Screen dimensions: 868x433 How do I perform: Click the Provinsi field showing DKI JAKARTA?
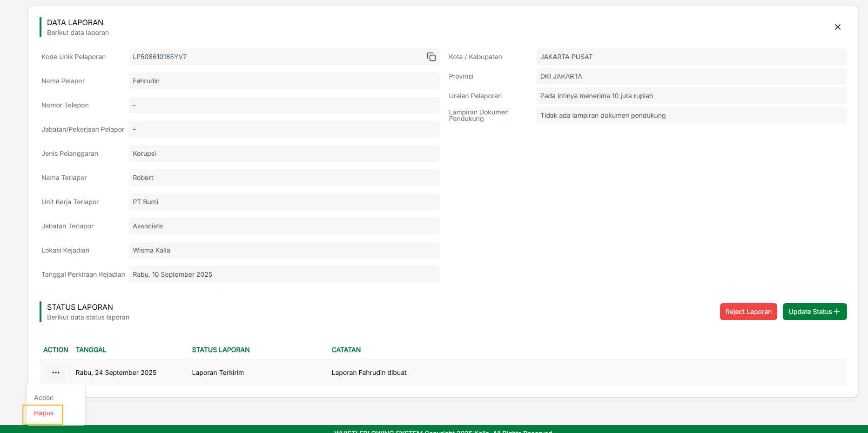point(691,76)
